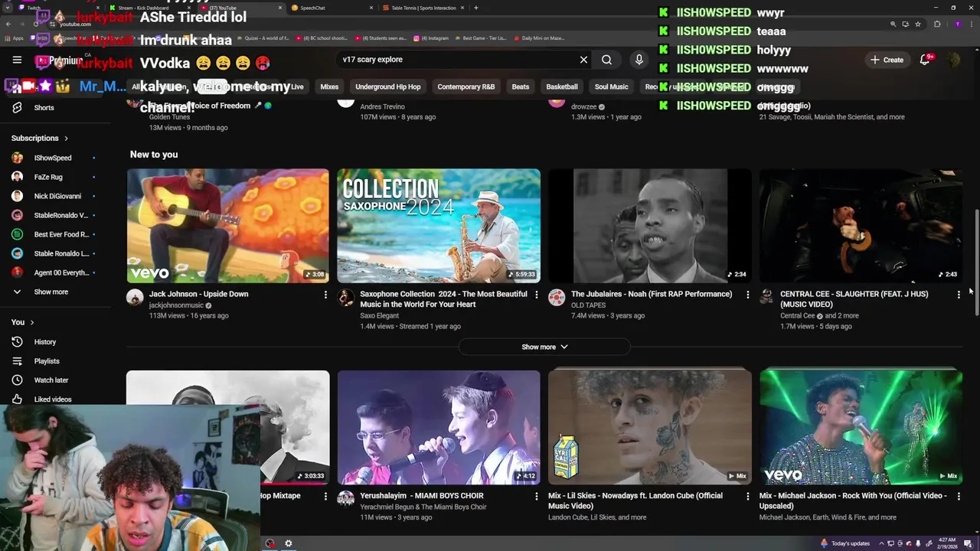
Task: Open Playlists in the sidebar
Action: [x=54, y=361]
